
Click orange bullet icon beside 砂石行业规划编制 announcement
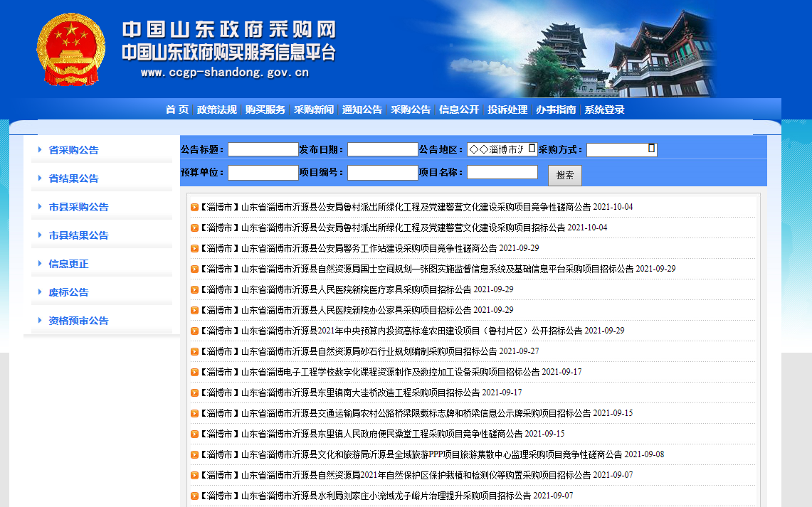[194, 352]
